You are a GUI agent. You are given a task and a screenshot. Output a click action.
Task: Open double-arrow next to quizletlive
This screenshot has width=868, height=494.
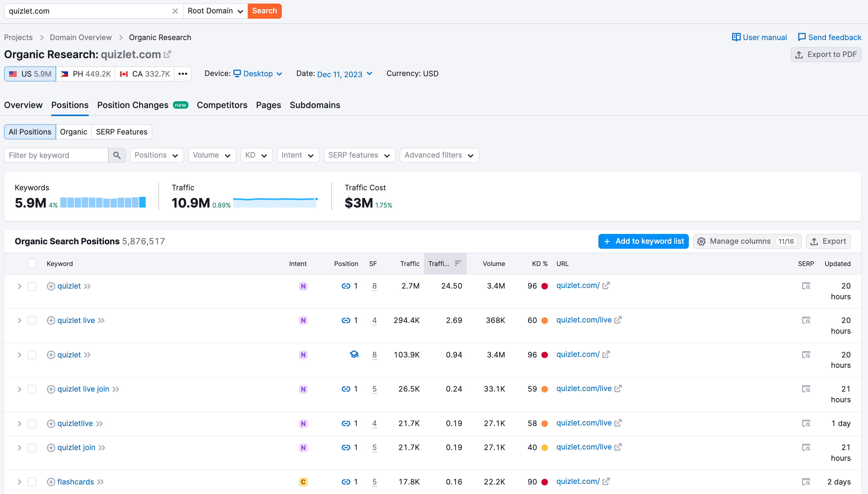99,424
